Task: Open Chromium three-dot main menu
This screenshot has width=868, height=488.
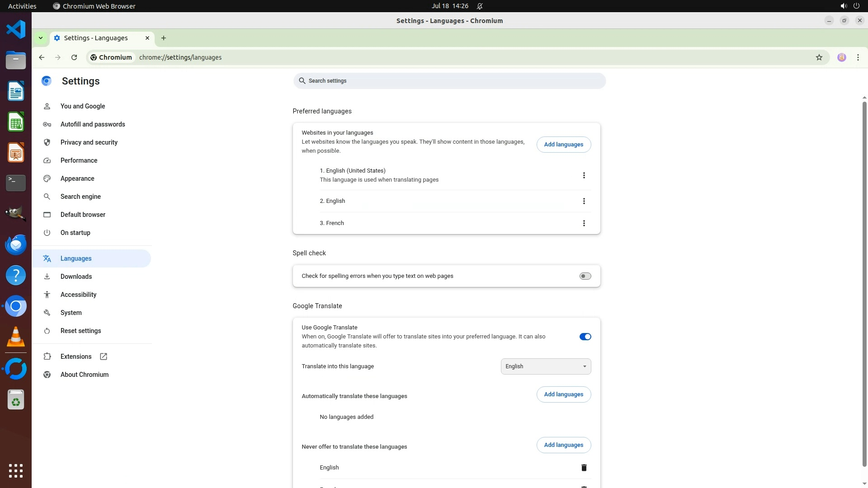Action: tap(858, 57)
